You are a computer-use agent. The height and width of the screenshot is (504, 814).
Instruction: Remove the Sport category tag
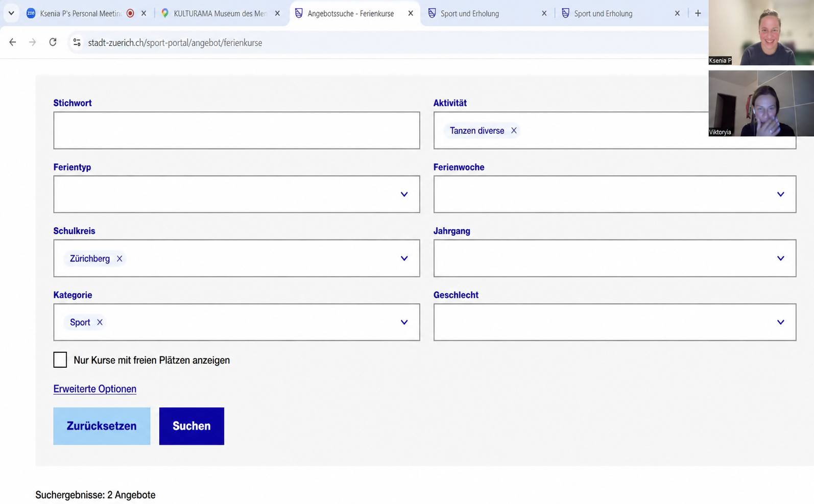[x=100, y=322]
